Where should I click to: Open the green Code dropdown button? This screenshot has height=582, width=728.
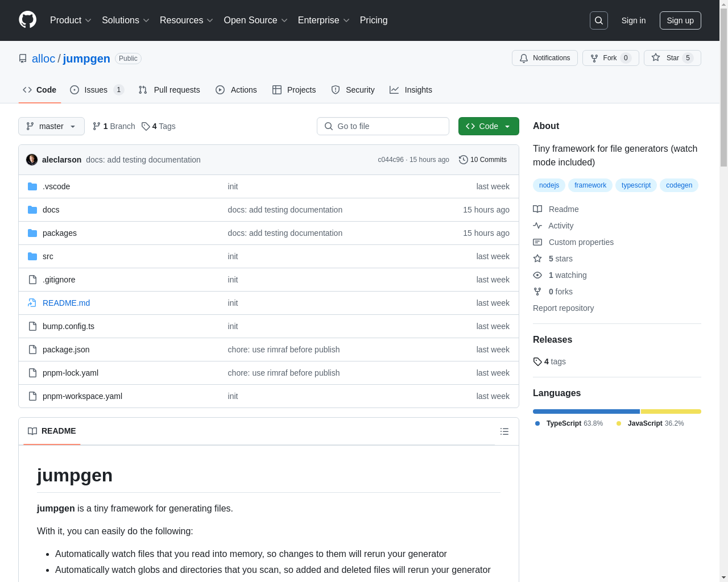pos(489,126)
